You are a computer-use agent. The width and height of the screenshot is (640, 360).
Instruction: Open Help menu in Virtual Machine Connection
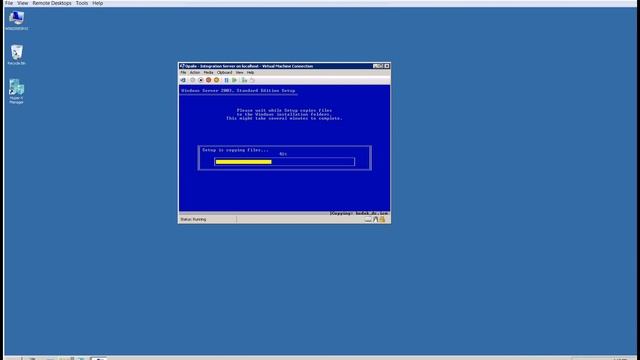250,73
